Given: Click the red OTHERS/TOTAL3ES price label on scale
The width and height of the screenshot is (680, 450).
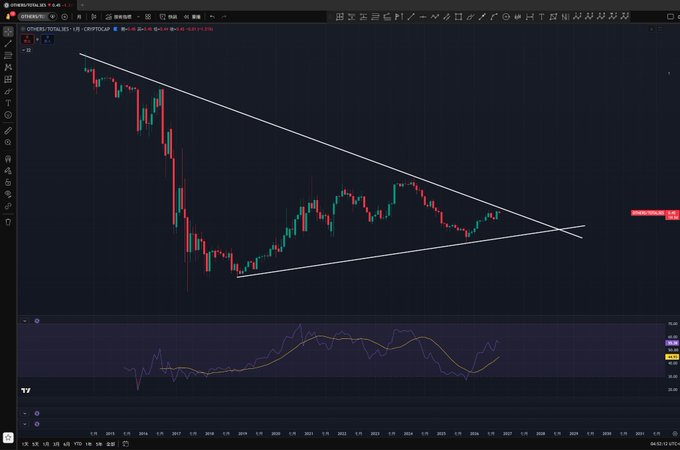Looking at the screenshot, I should pos(648,213).
